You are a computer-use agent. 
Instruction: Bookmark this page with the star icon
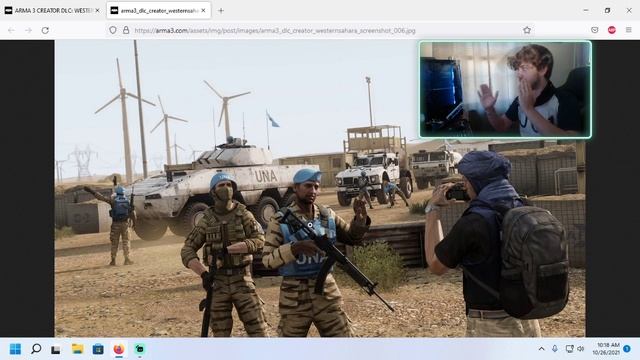[x=527, y=30]
